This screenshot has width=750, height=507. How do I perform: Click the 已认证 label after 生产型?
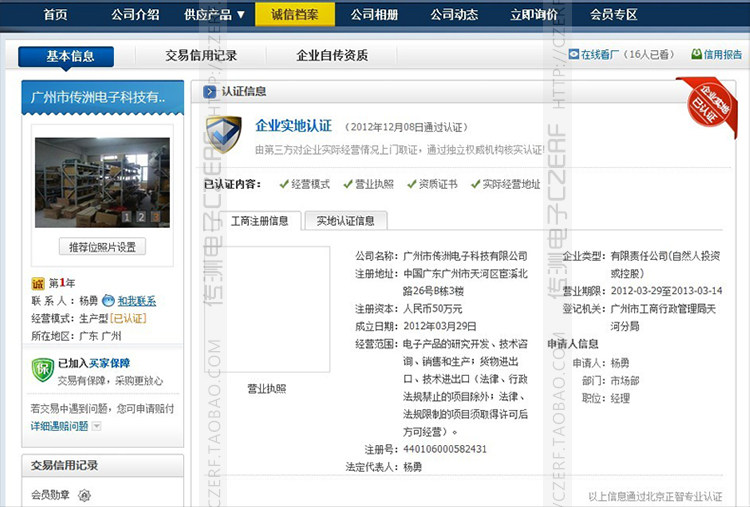[x=128, y=319]
